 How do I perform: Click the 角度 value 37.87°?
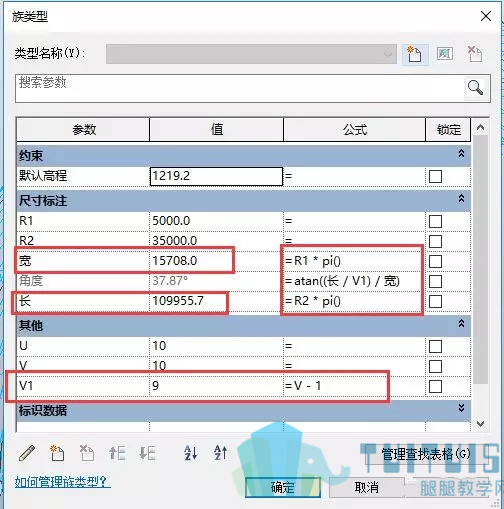tap(216, 281)
